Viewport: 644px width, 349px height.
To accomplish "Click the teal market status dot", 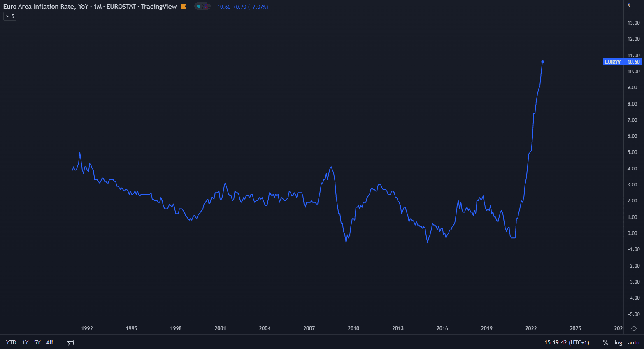I will pos(199,6).
